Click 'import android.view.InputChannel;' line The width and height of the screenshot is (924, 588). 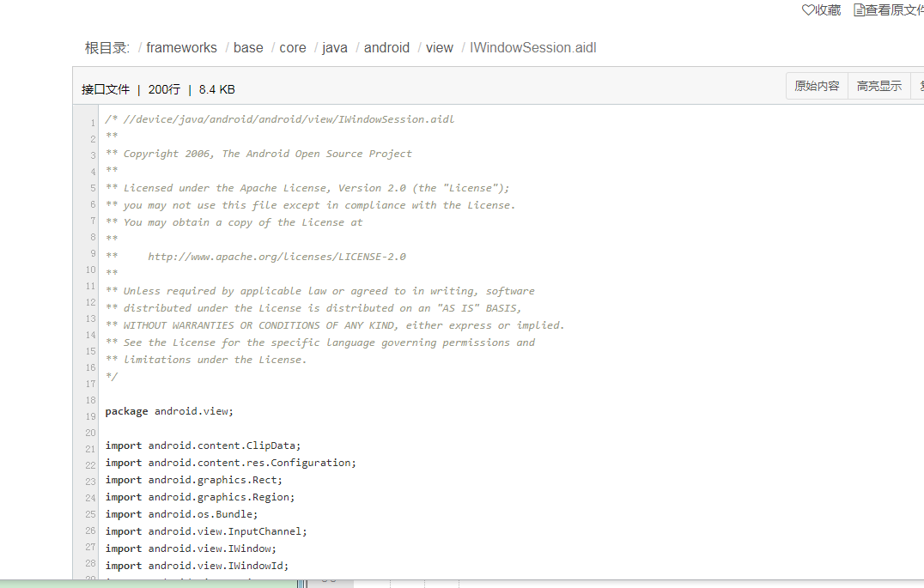click(206, 530)
